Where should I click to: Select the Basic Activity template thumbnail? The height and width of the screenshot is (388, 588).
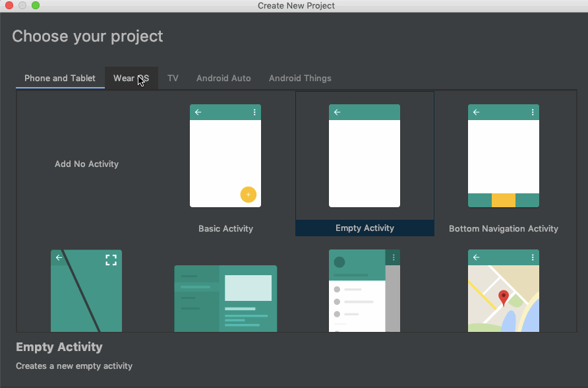coord(225,156)
